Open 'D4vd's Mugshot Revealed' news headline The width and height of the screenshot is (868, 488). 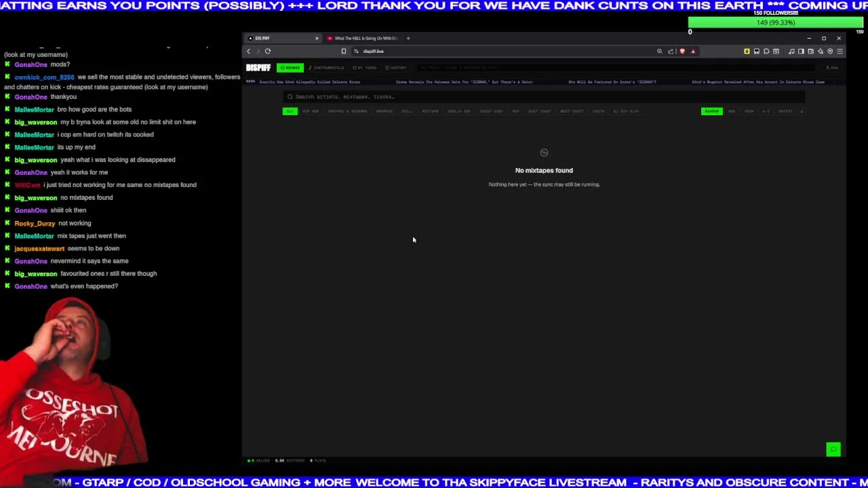pos(758,82)
